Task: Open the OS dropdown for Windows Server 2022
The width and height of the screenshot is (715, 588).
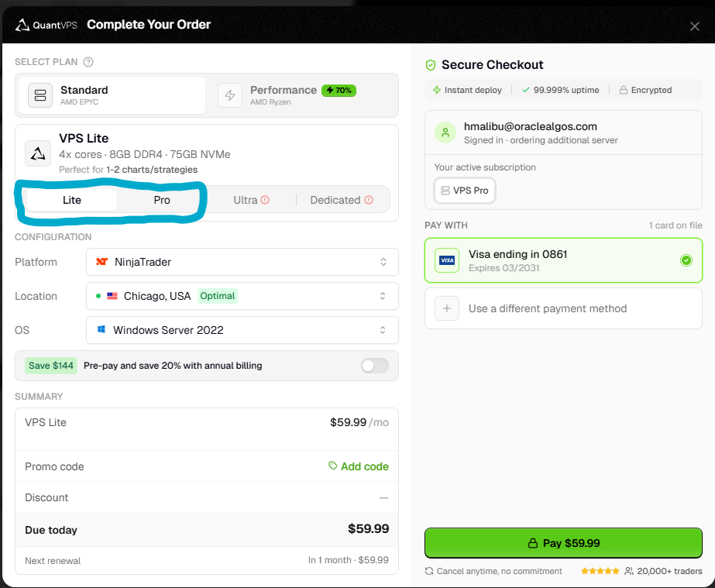Action: (x=242, y=330)
